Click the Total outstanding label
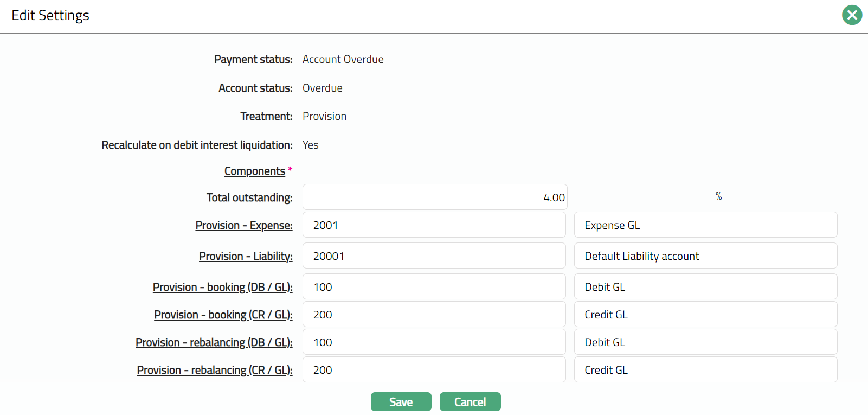Viewport: 868px width, 415px height. point(249,197)
